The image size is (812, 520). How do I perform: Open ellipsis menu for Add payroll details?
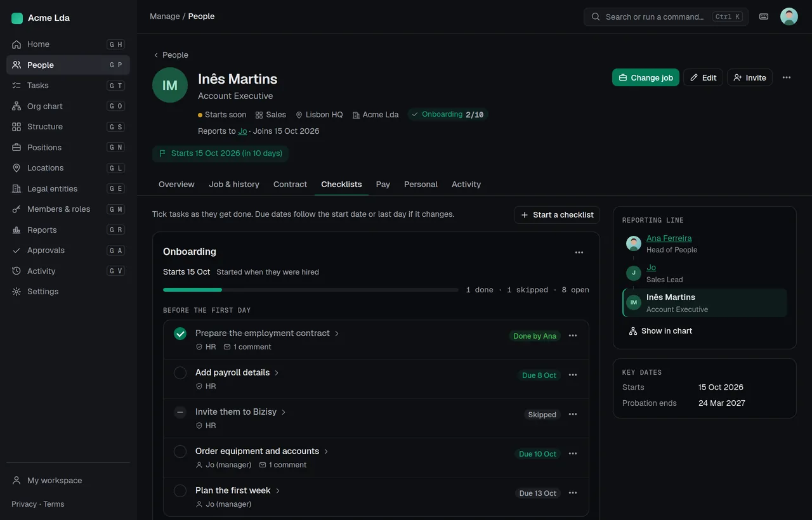573,375
